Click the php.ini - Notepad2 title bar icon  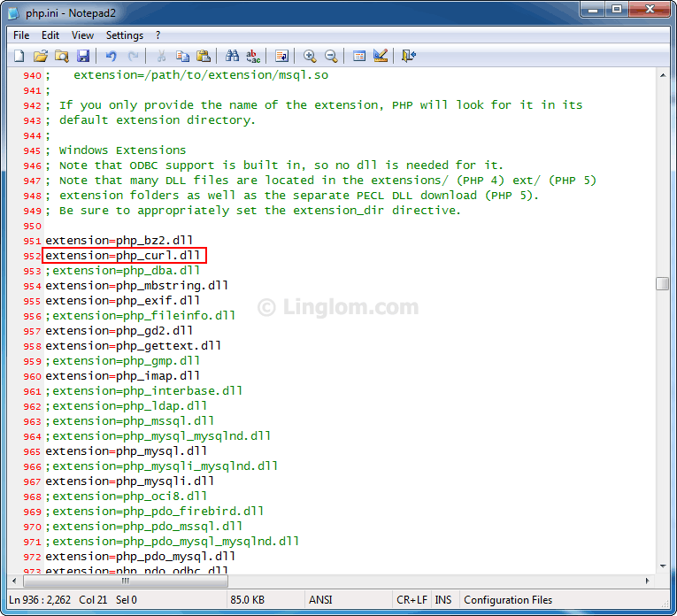(x=14, y=13)
